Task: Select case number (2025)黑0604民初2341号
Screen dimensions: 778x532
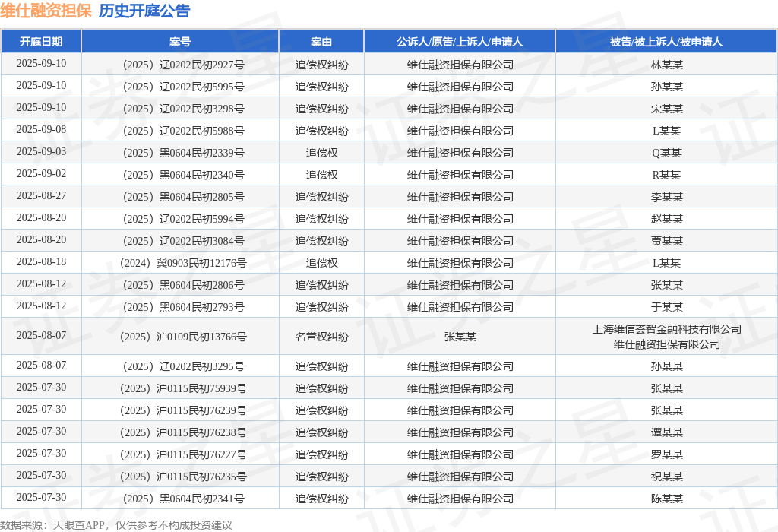Action: coord(183,499)
